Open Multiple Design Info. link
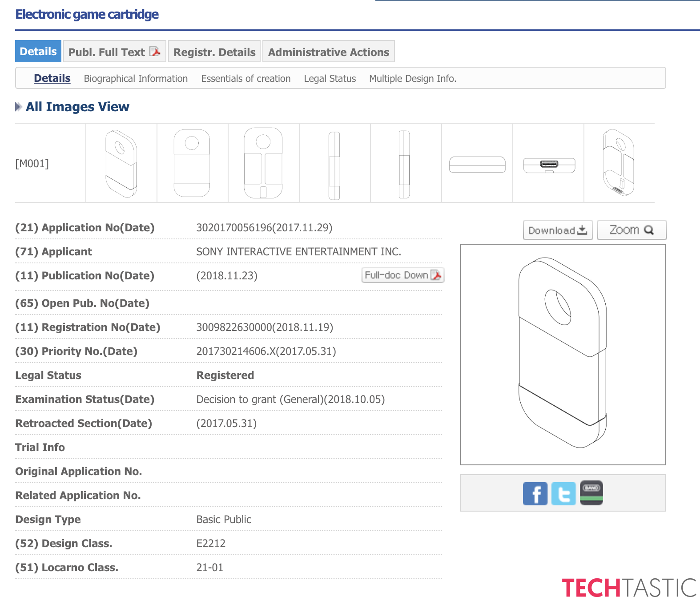 [x=412, y=79]
